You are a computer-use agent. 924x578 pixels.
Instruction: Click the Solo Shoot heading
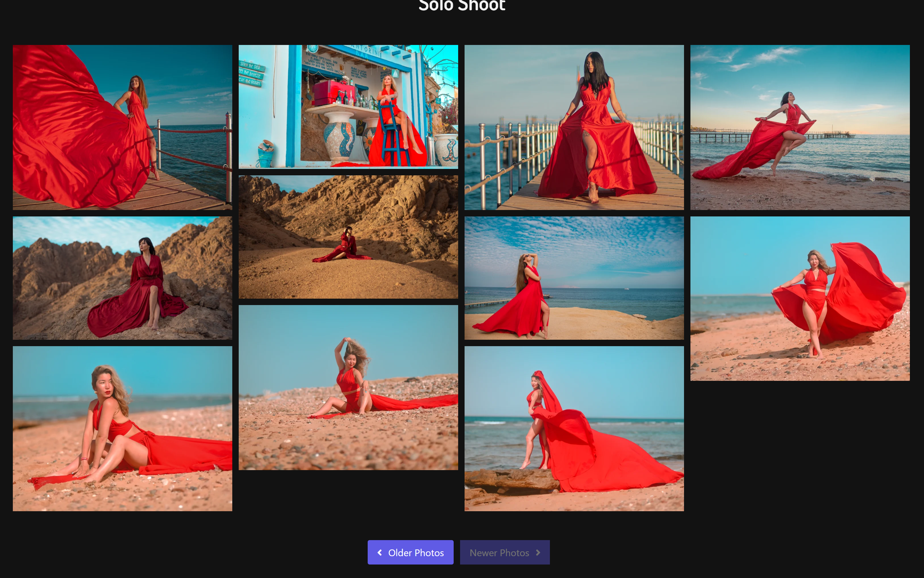[x=462, y=5]
